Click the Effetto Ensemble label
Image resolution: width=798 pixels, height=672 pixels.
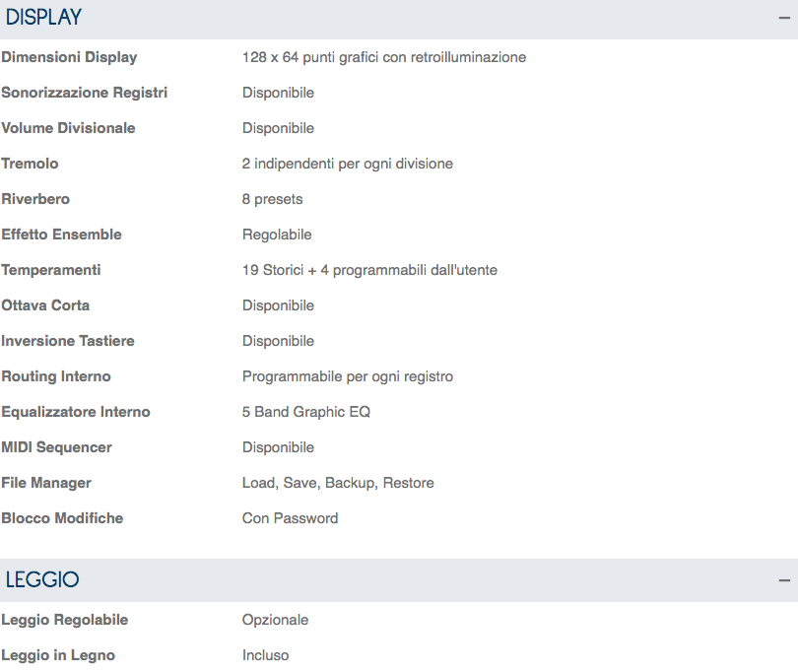(61, 235)
